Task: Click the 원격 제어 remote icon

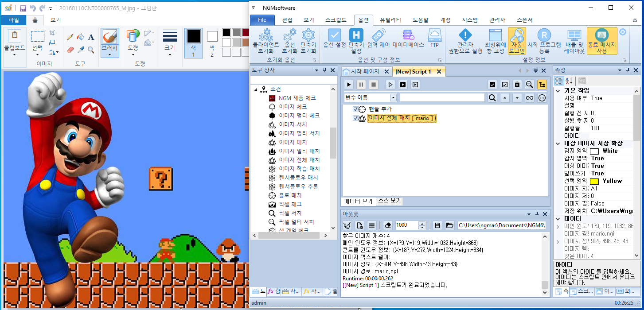Action: (378, 35)
